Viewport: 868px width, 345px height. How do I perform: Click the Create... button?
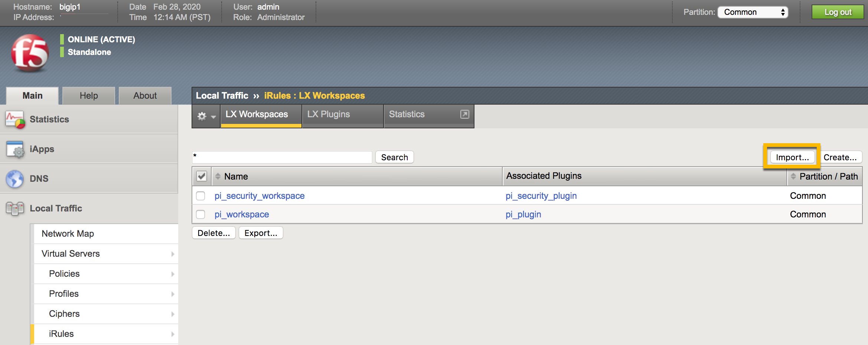pyautogui.click(x=840, y=157)
